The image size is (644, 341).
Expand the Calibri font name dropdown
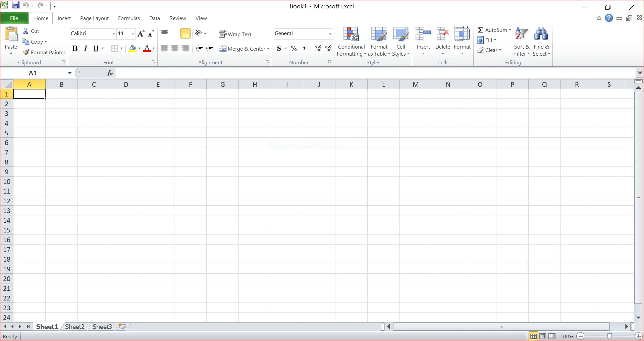pyautogui.click(x=114, y=34)
